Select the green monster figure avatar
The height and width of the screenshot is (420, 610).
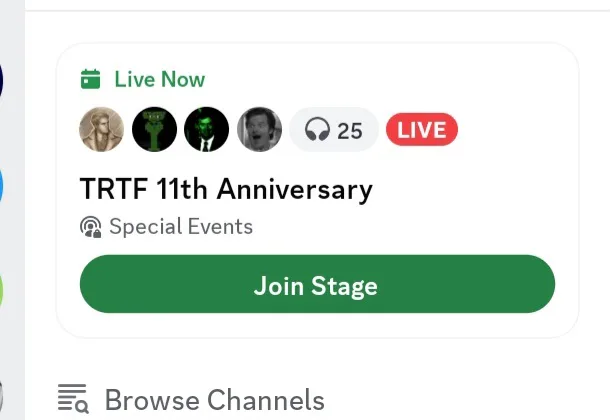[x=154, y=130]
